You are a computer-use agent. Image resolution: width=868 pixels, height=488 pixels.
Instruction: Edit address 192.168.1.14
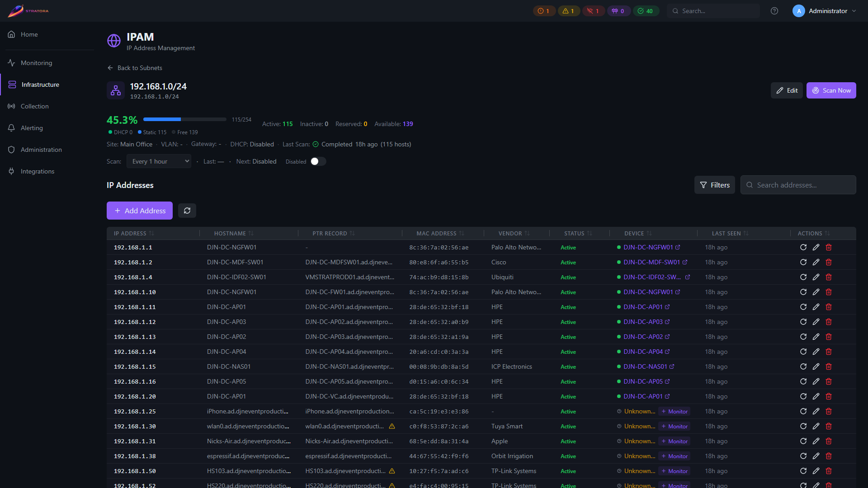(x=816, y=352)
